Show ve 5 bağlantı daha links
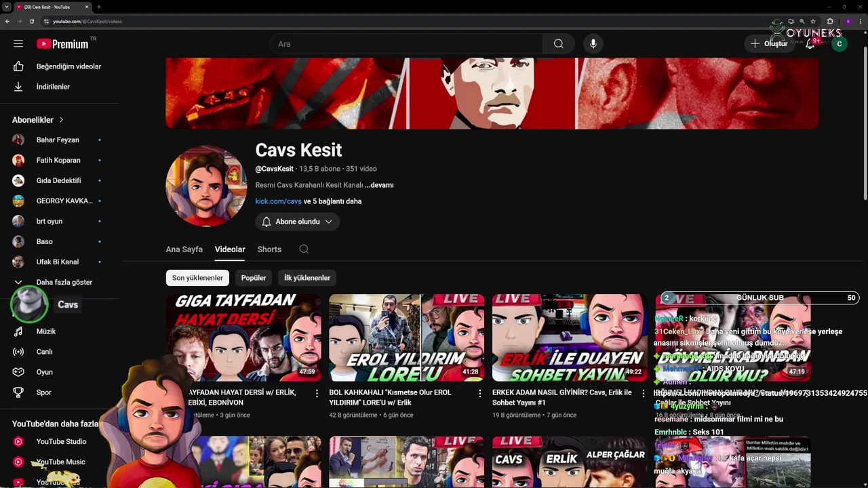Viewport: 868px width, 488px height. pos(332,201)
